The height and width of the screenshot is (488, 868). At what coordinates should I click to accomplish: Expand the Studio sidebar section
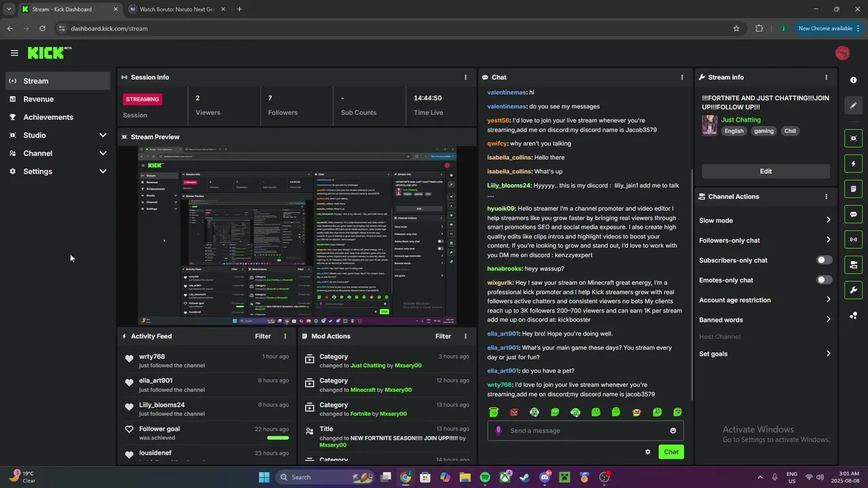[58, 135]
